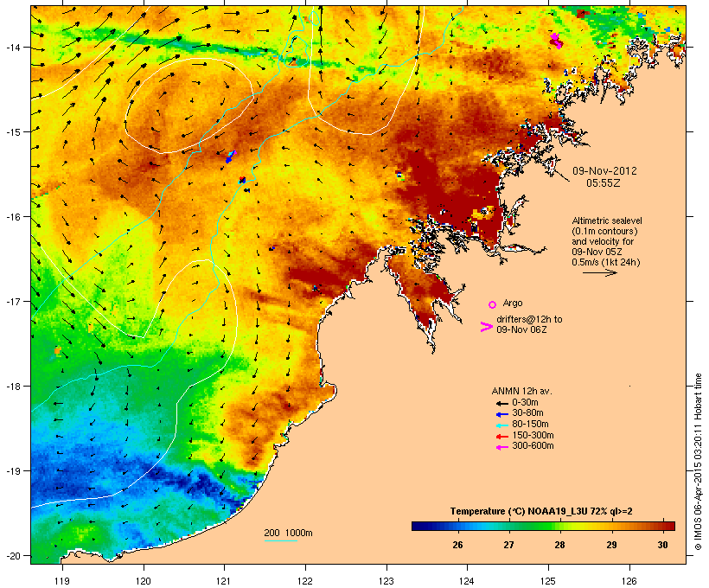
Task: Click the blue 30-80m arrow legend icon
Action: [501, 414]
